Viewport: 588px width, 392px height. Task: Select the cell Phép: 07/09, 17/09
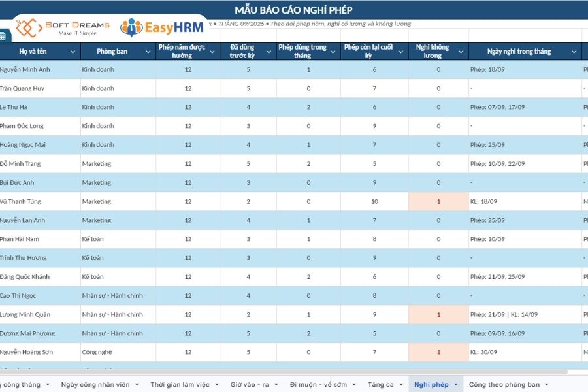[525, 107]
